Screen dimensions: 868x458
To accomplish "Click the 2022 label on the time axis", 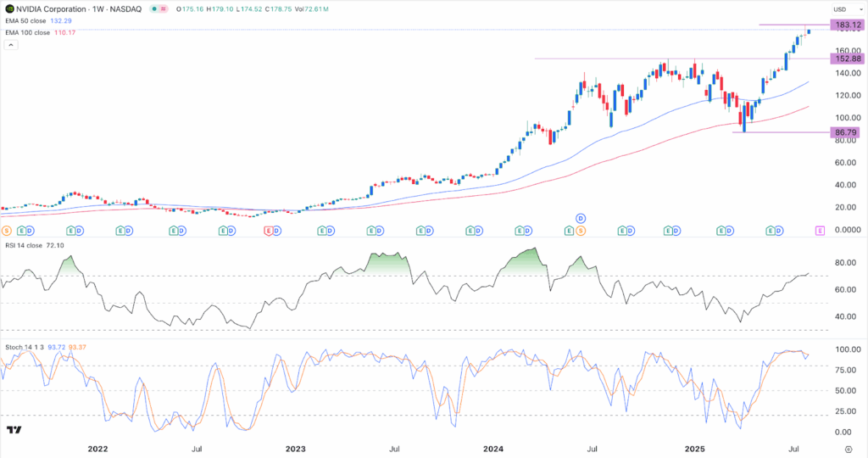I will (x=98, y=449).
